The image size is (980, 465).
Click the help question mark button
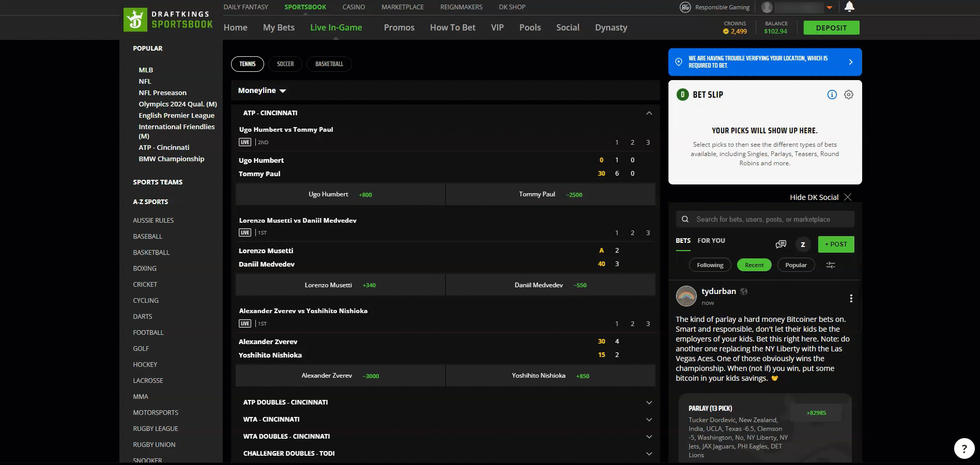coord(964,448)
